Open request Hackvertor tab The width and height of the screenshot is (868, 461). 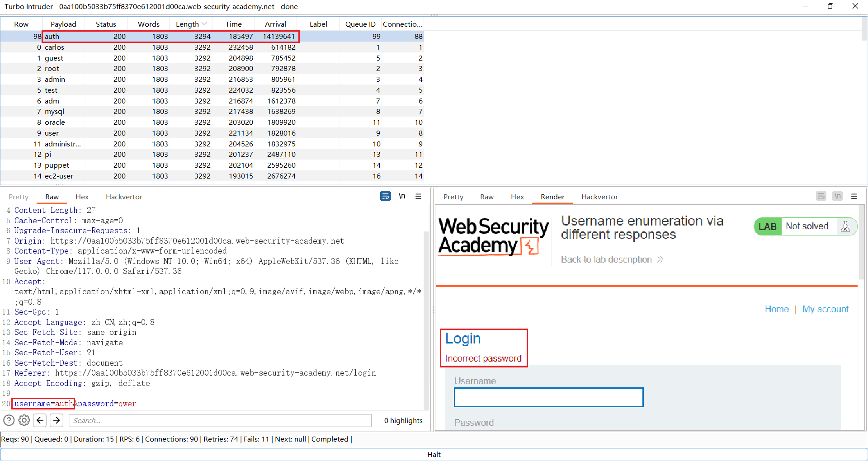pyautogui.click(x=124, y=197)
